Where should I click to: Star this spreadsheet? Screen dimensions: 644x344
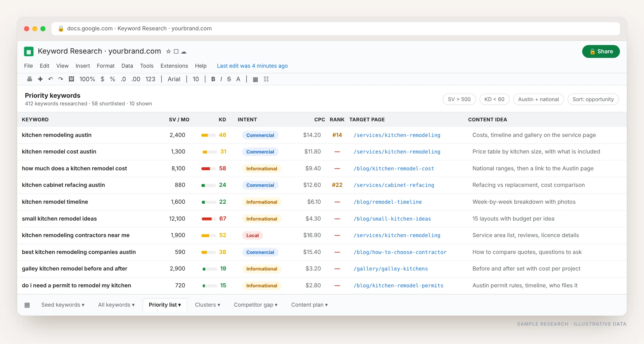click(168, 51)
